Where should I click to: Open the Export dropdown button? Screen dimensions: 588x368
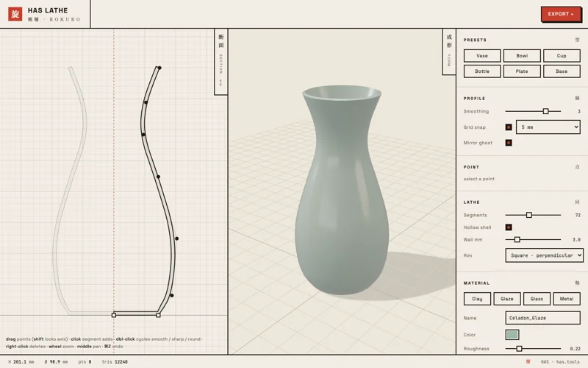pyautogui.click(x=561, y=14)
